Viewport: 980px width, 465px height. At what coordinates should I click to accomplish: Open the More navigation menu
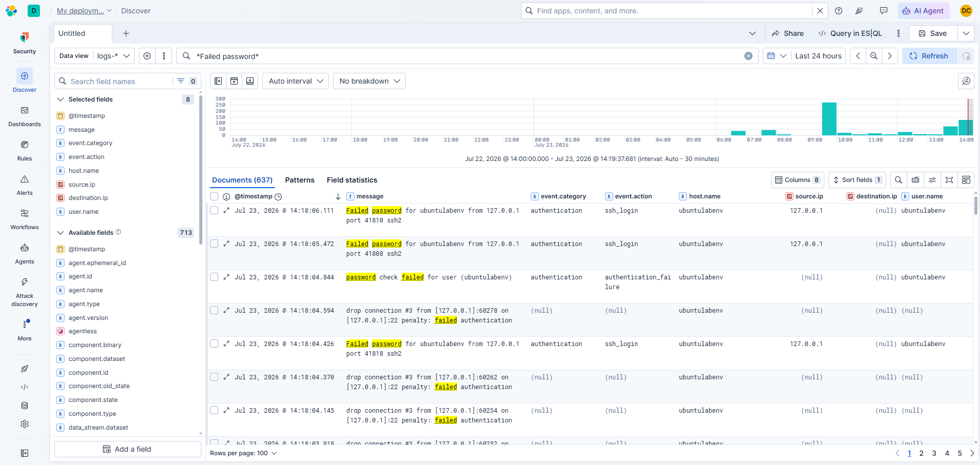click(25, 330)
